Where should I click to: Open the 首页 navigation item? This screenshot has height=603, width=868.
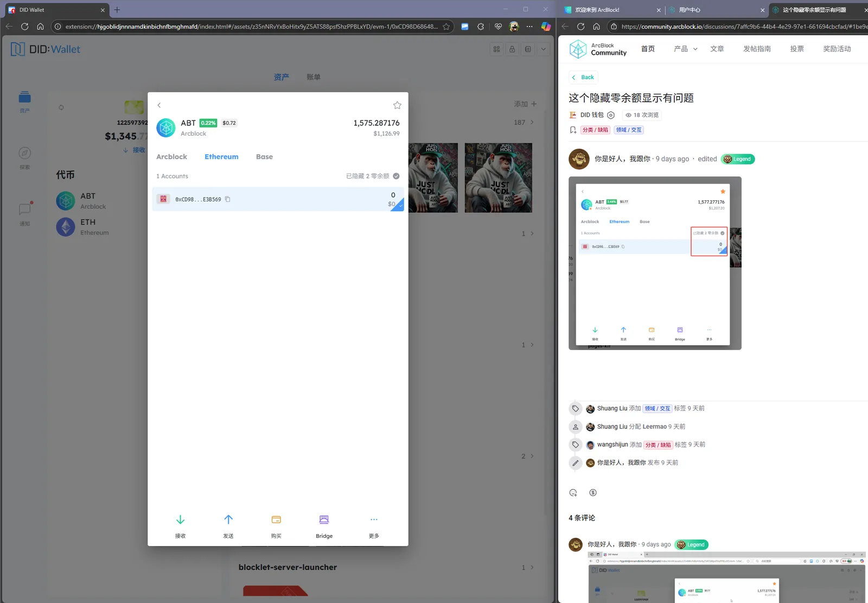(x=648, y=49)
